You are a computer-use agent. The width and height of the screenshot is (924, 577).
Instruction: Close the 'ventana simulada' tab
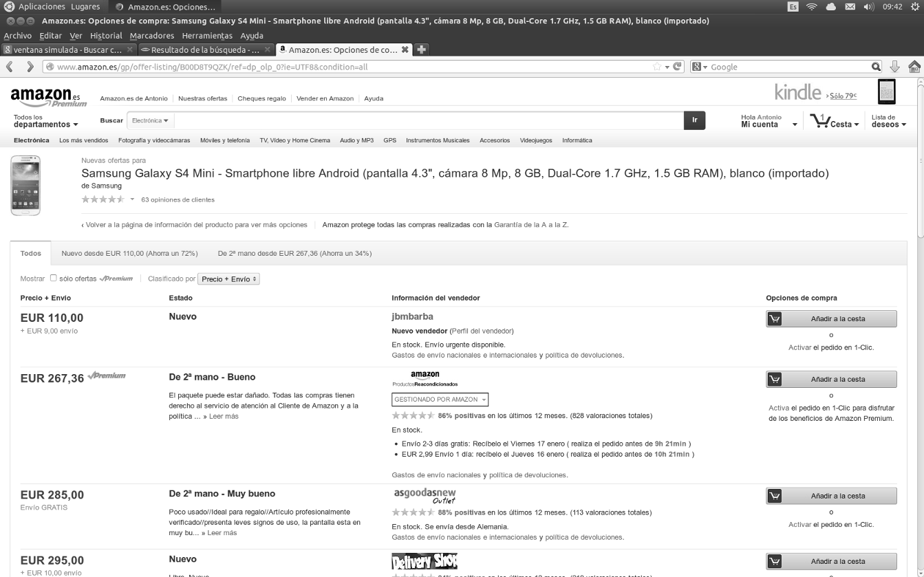pos(130,50)
